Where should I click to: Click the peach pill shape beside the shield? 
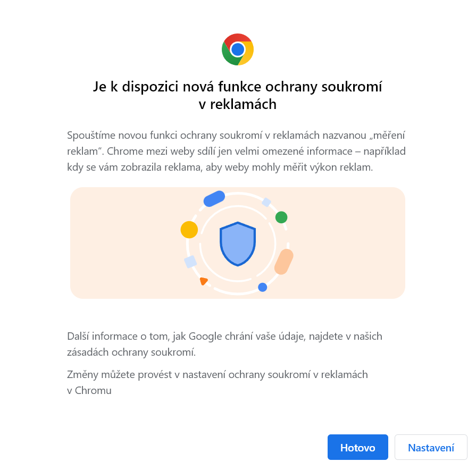tap(284, 261)
